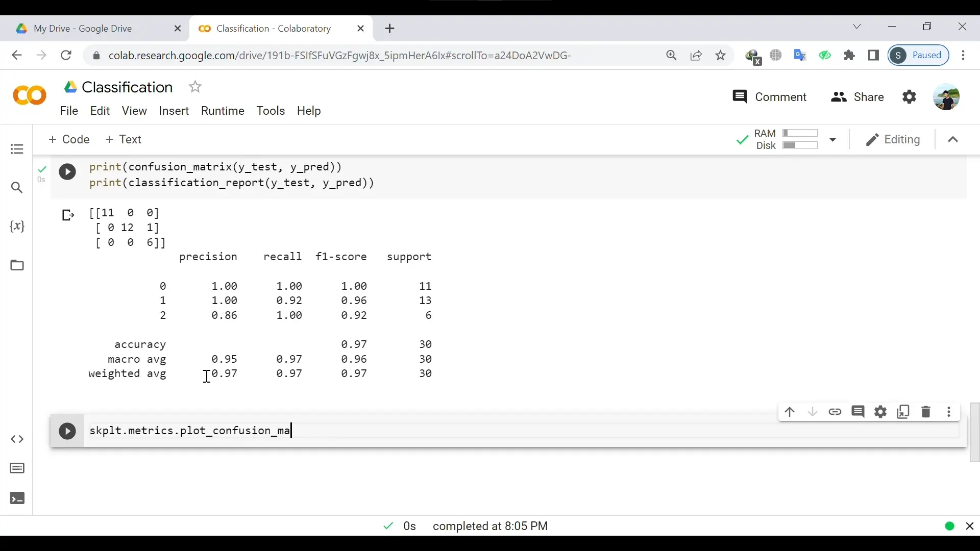The height and width of the screenshot is (551, 980).
Task: Open the table of contents sidebar panel
Action: [x=17, y=149]
